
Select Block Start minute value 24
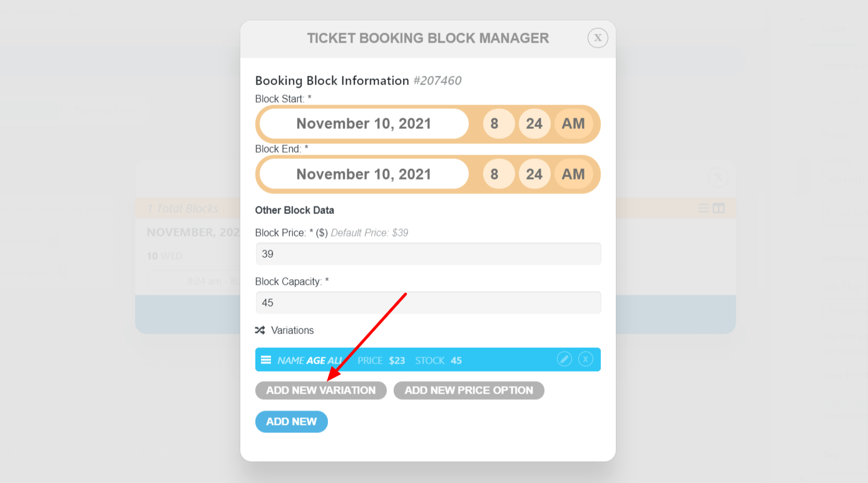pyautogui.click(x=534, y=124)
